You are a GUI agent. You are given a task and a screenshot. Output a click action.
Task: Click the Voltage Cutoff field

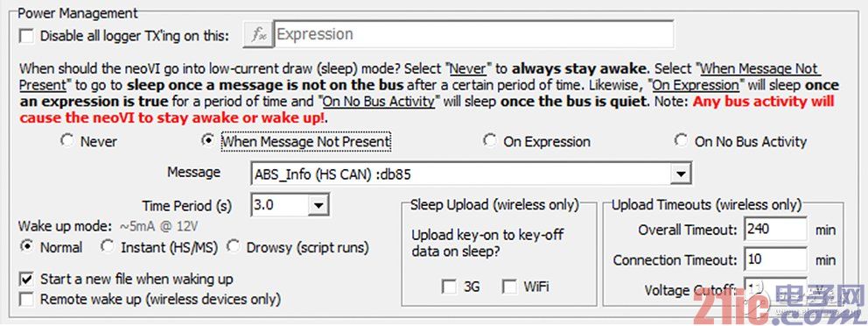[775, 289]
